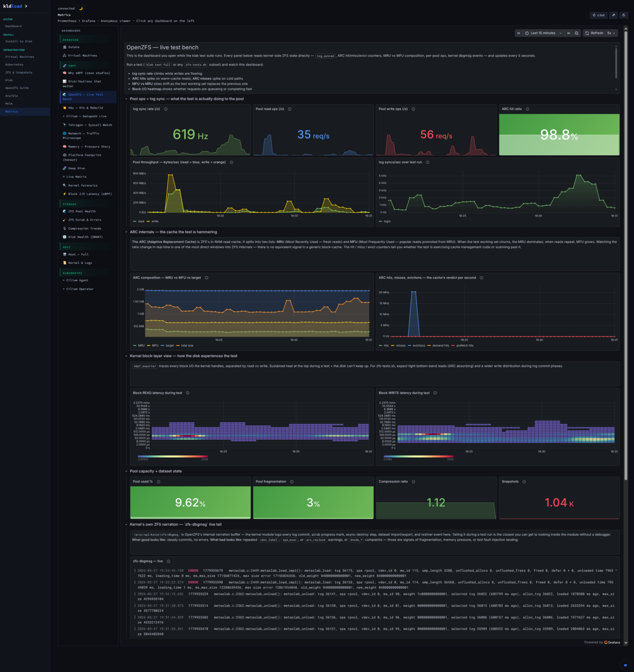
Task: Click the Refresh dashboard button
Action: click(594, 33)
